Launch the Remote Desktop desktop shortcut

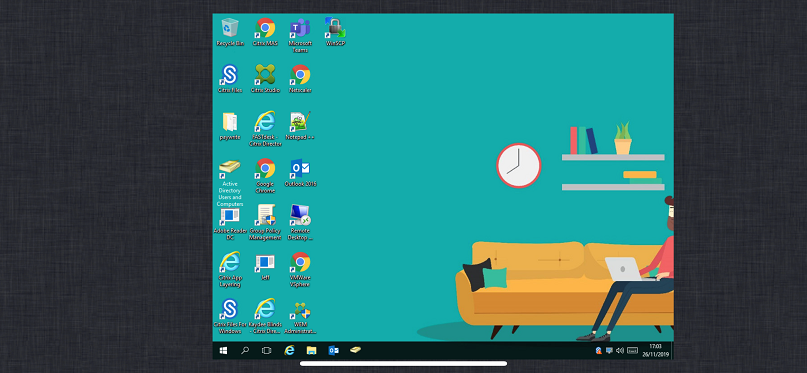[x=300, y=223]
